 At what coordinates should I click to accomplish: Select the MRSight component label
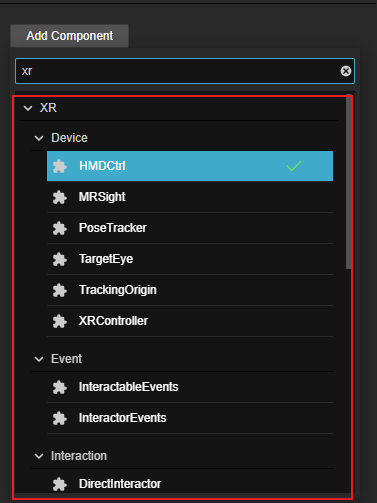(102, 197)
